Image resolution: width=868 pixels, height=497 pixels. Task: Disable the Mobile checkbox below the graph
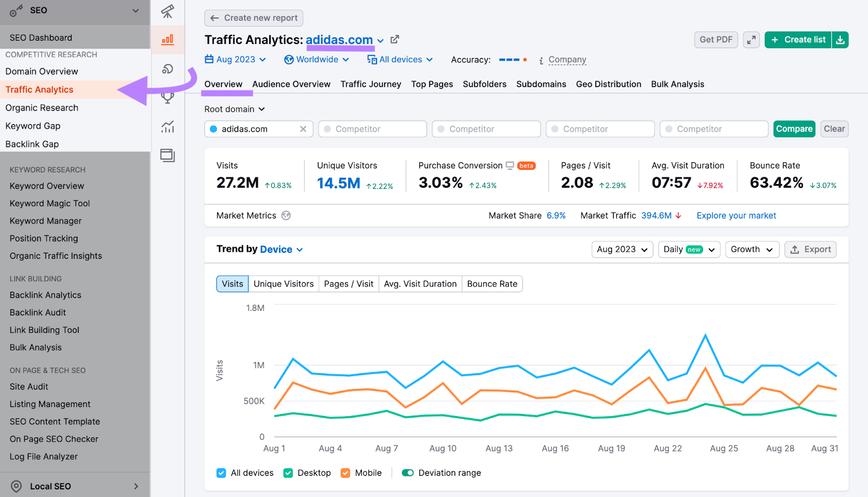[345, 473]
